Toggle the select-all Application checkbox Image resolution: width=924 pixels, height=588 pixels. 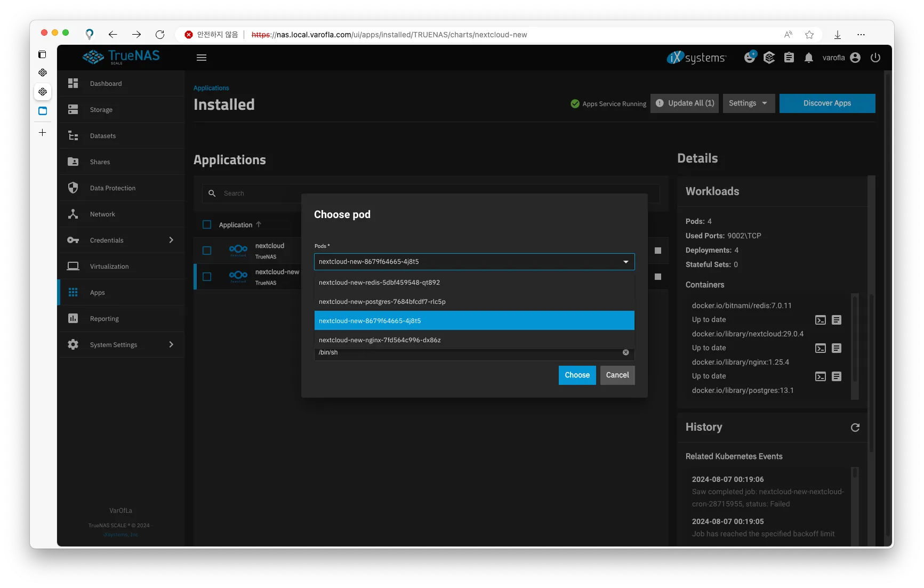pos(207,225)
